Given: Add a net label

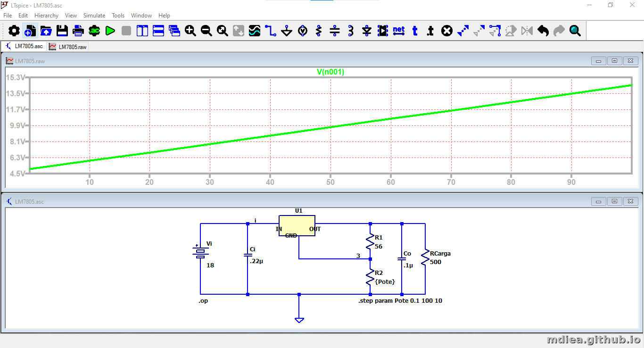Looking at the screenshot, I should [x=399, y=31].
